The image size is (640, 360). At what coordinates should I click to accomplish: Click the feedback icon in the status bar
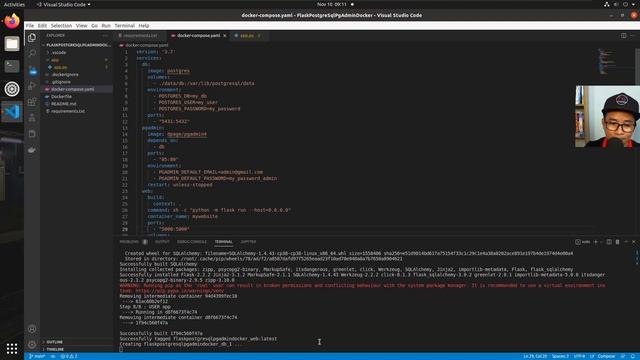623,356
